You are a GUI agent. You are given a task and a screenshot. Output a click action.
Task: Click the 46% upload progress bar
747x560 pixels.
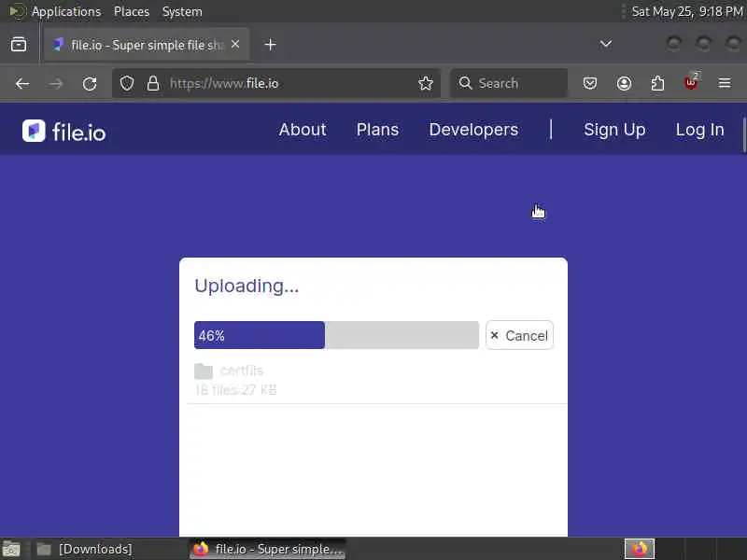coord(336,335)
